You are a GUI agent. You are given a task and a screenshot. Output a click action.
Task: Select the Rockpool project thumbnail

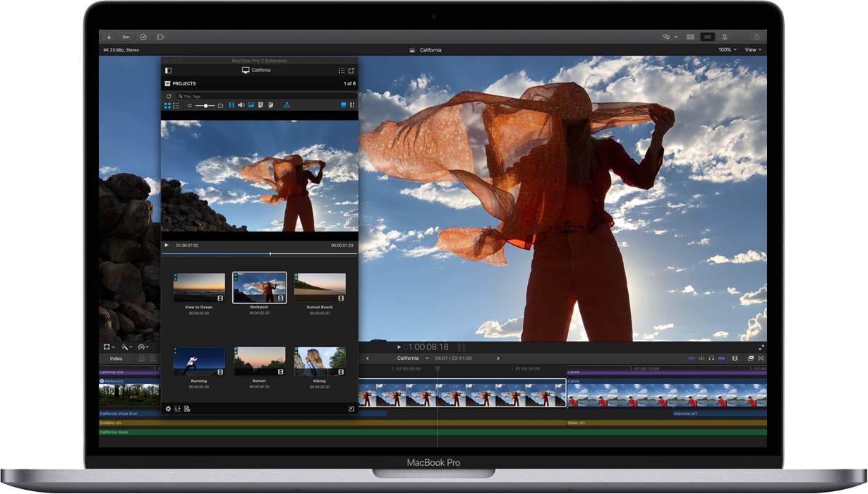[259, 287]
